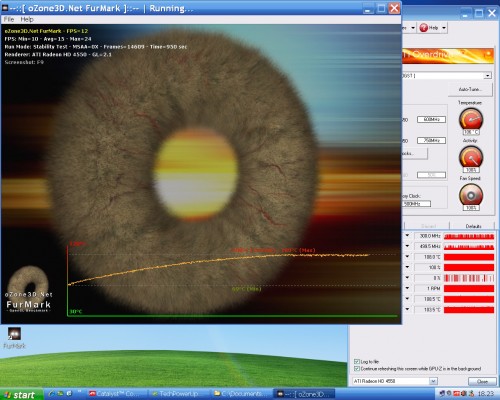Screen dimensions: 500x400
Task: Click the Fan Speed gauge dial
Action: pyautogui.click(x=471, y=195)
